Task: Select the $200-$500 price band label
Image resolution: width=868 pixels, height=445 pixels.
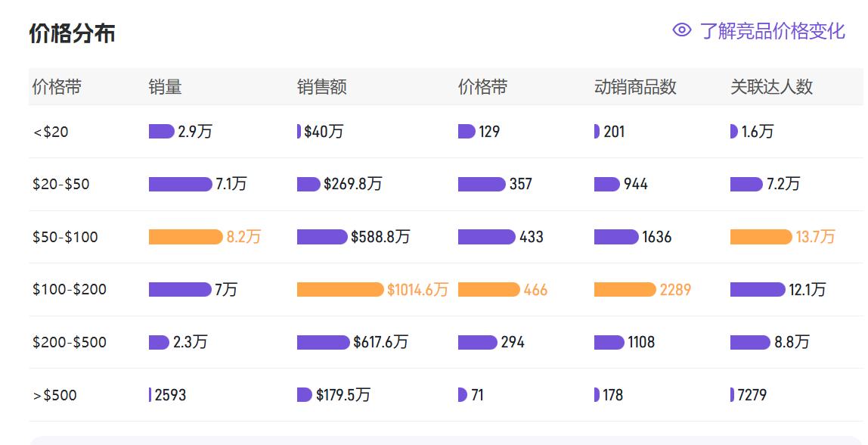Action: pos(70,343)
